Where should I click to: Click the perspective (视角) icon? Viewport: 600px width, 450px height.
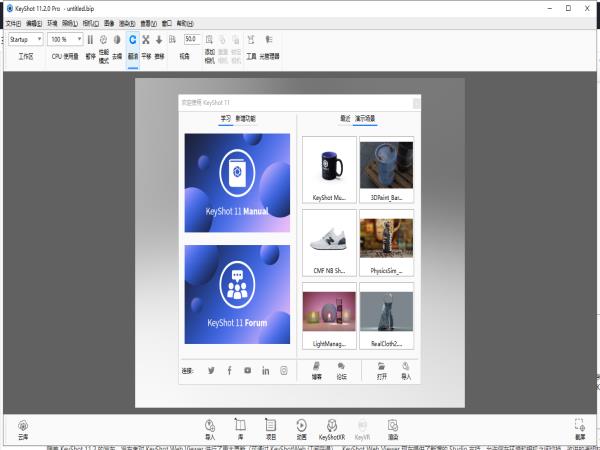point(173,40)
